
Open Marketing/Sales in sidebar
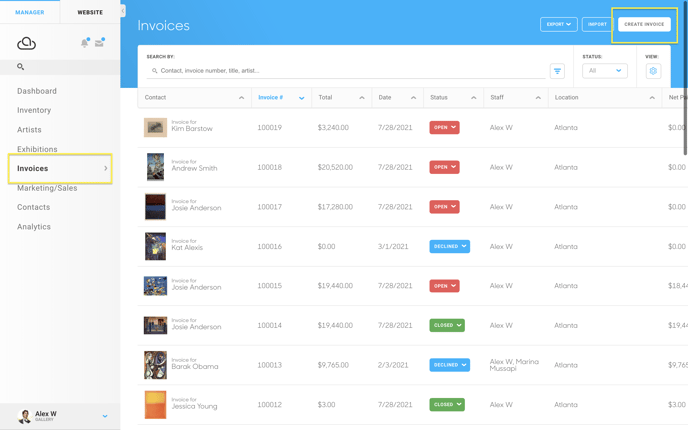pos(47,188)
